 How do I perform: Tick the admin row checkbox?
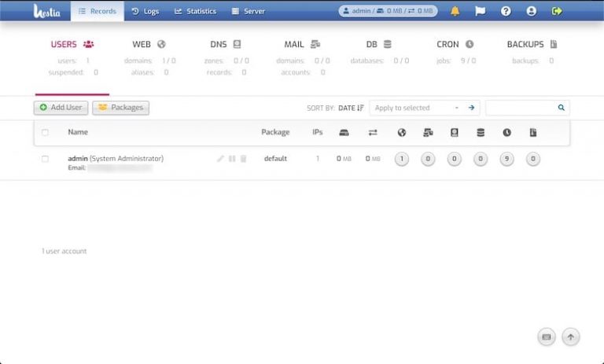(x=45, y=159)
